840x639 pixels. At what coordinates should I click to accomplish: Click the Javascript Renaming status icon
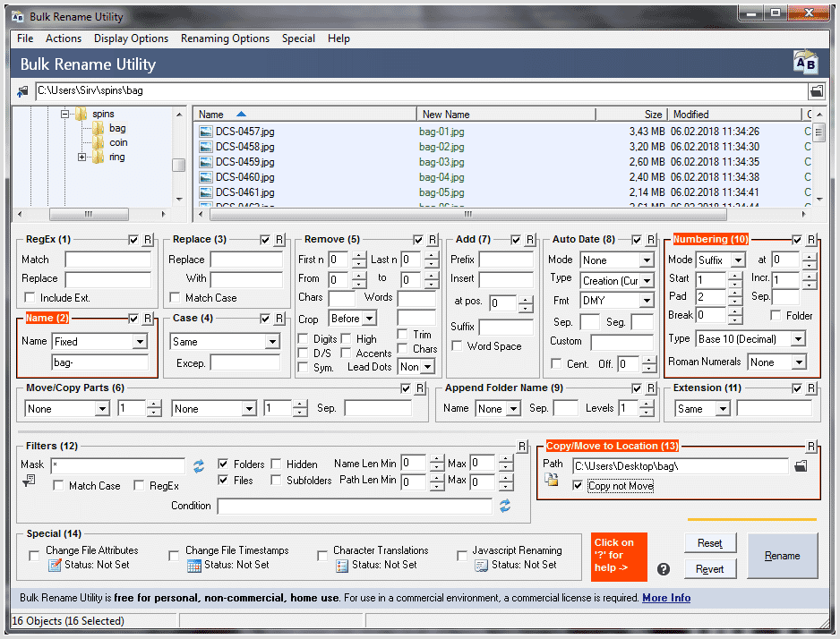[x=482, y=565]
